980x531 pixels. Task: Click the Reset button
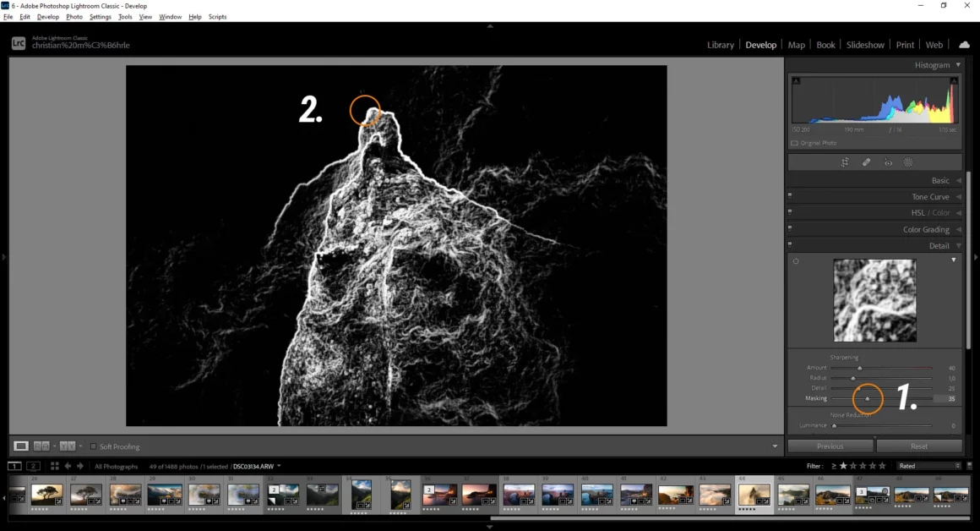919,446
